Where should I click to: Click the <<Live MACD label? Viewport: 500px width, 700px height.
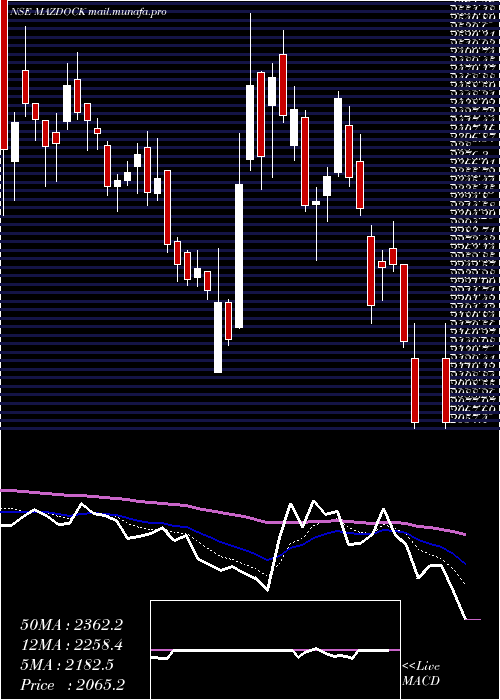(x=421, y=674)
